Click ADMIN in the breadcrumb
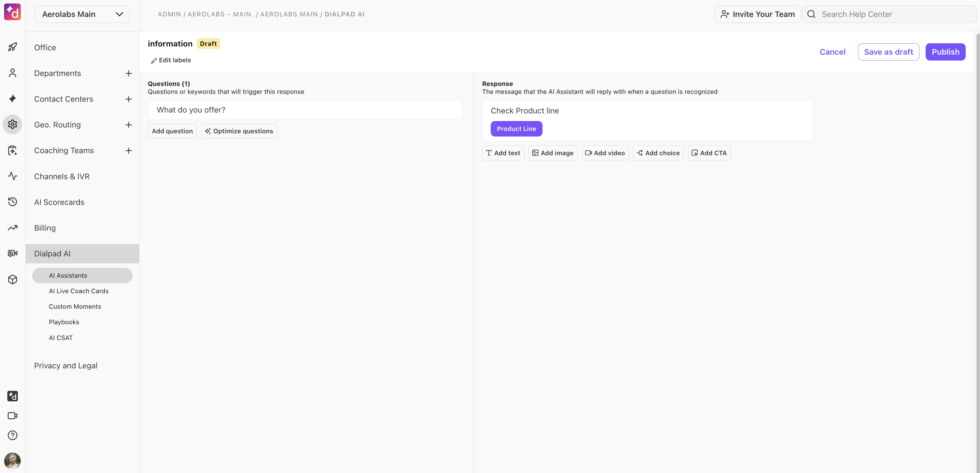The height and width of the screenshot is (473, 980). point(169,14)
